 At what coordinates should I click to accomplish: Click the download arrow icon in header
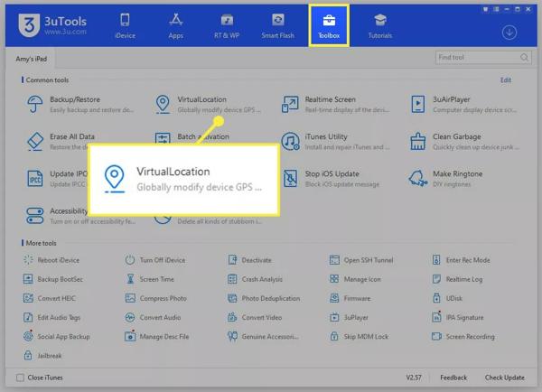509,33
